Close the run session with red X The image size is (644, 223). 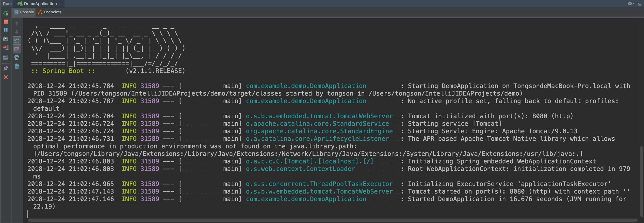(6, 77)
